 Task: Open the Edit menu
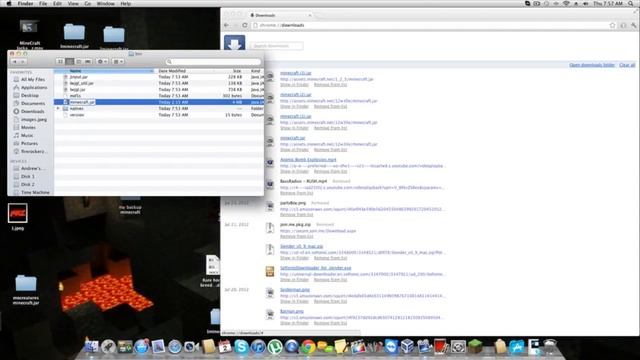pyautogui.click(x=58, y=4)
